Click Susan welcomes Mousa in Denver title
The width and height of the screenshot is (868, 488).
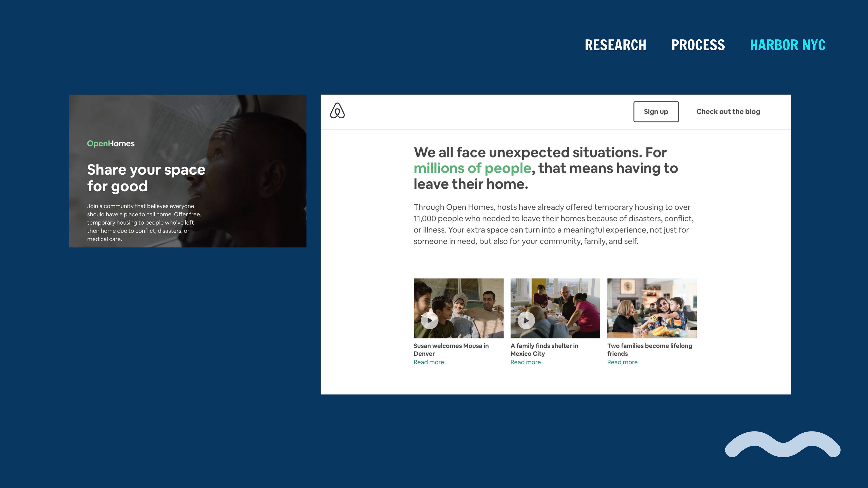pyautogui.click(x=451, y=350)
